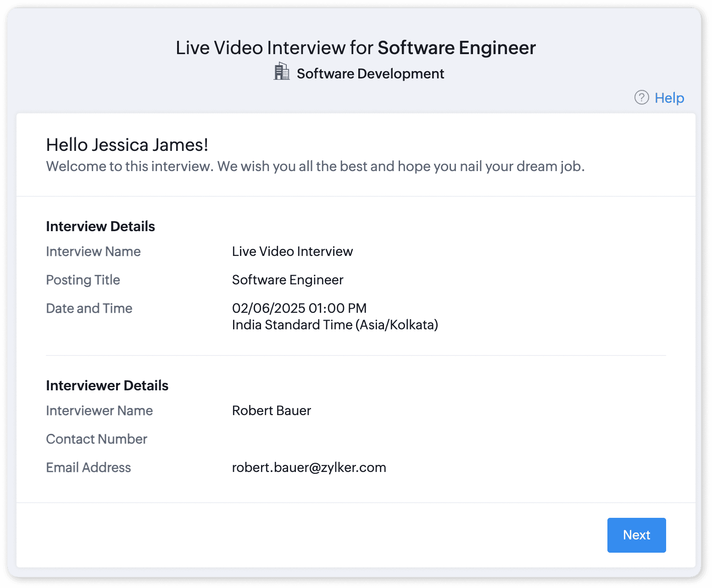Open the Help link
The width and height of the screenshot is (712, 588).
click(669, 98)
